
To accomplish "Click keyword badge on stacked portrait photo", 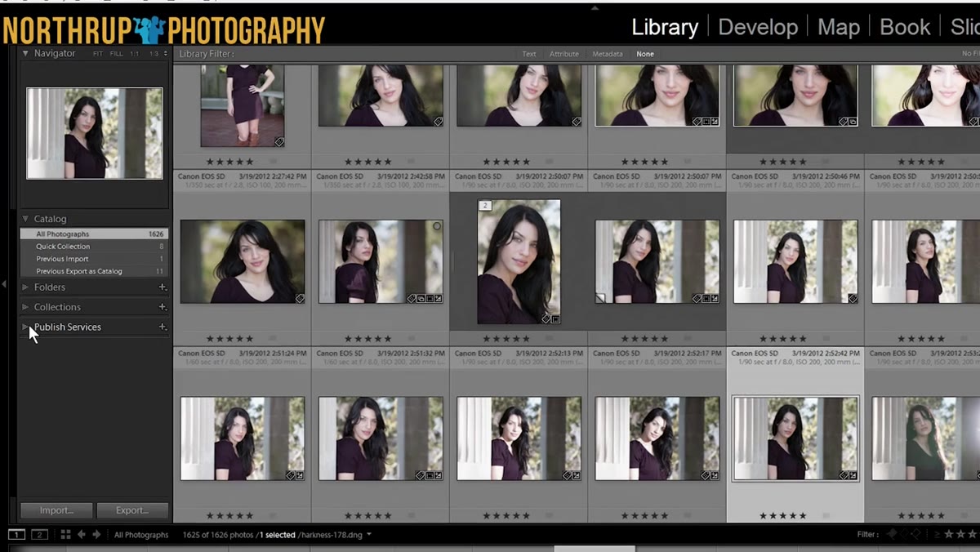I will (x=546, y=318).
